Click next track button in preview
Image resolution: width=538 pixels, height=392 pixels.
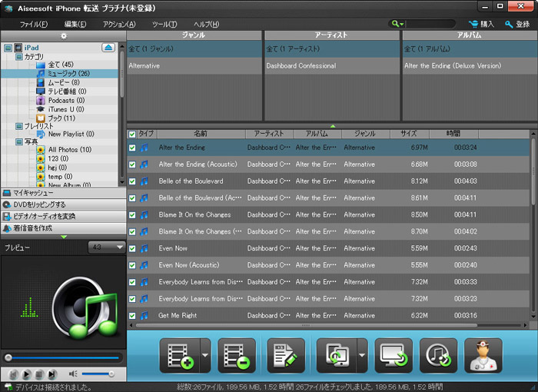click(x=51, y=374)
